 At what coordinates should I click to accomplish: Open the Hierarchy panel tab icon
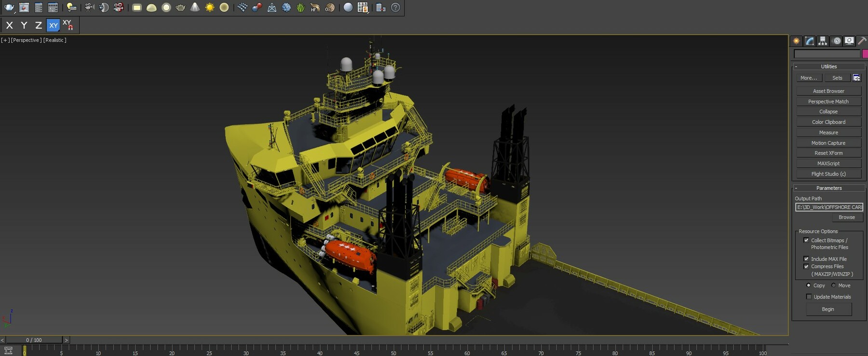[823, 41]
